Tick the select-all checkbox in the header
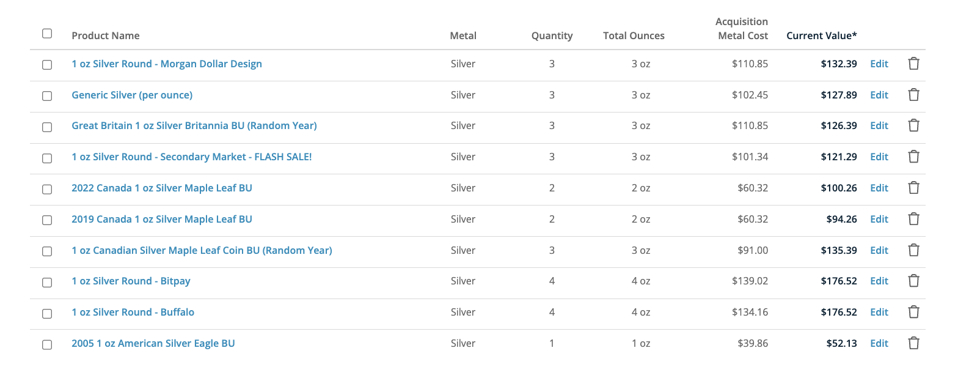 click(x=47, y=34)
